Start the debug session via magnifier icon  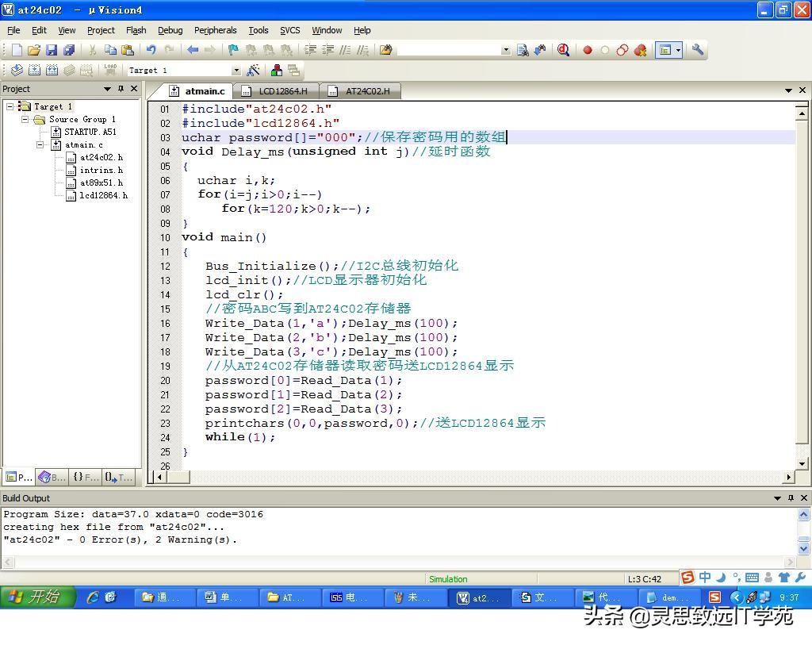[563, 50]
